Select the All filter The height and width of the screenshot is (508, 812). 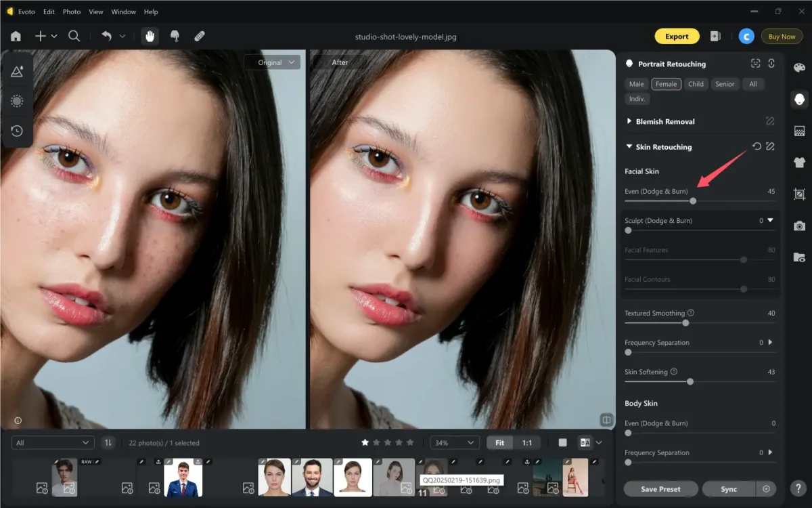(x=753, y=84)
